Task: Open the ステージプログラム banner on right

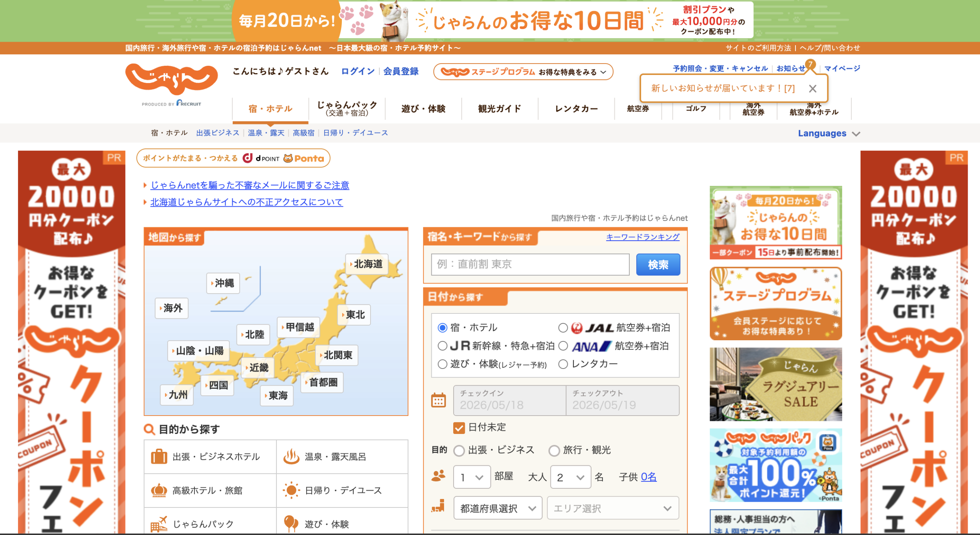Action: point(776,303)
